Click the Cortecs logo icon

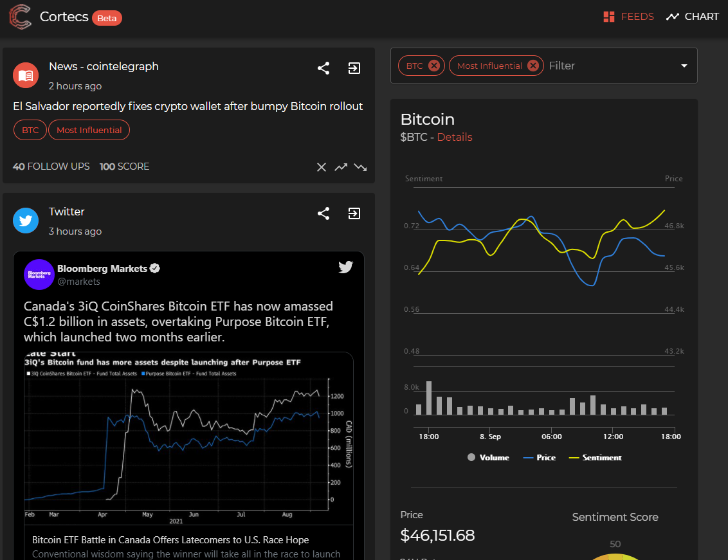21,17
